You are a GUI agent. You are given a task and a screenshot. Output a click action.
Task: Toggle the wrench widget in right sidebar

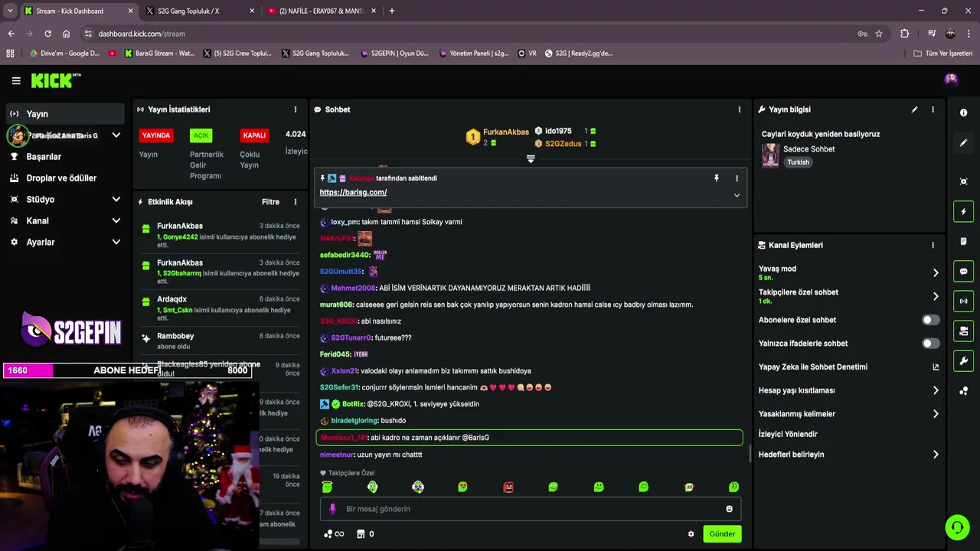pos(963,360)
